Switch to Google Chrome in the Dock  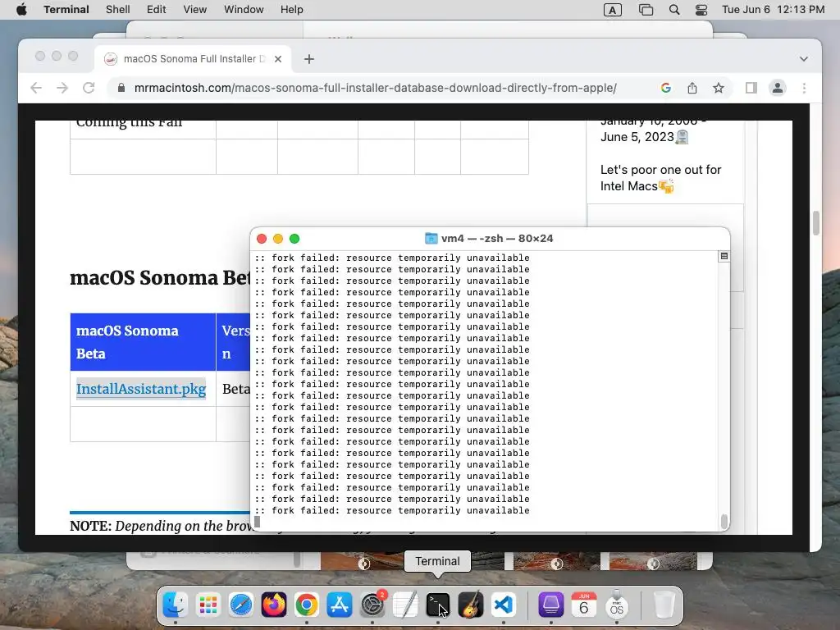[x=307, y=605]
